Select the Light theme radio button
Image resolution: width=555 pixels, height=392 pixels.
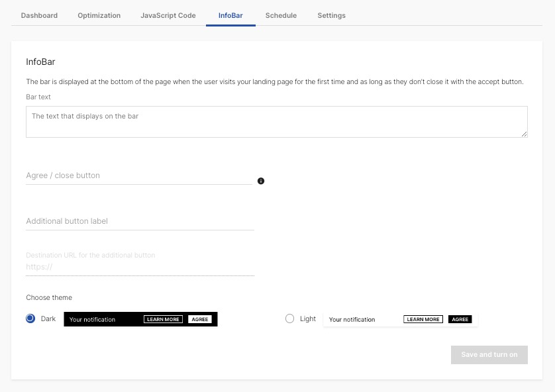[289, 318]
